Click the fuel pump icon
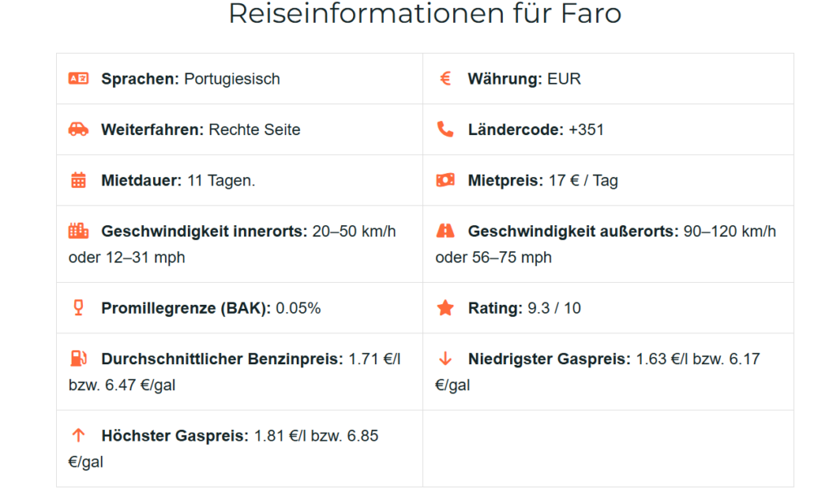The image size is (833, 504). click(78, 358)
